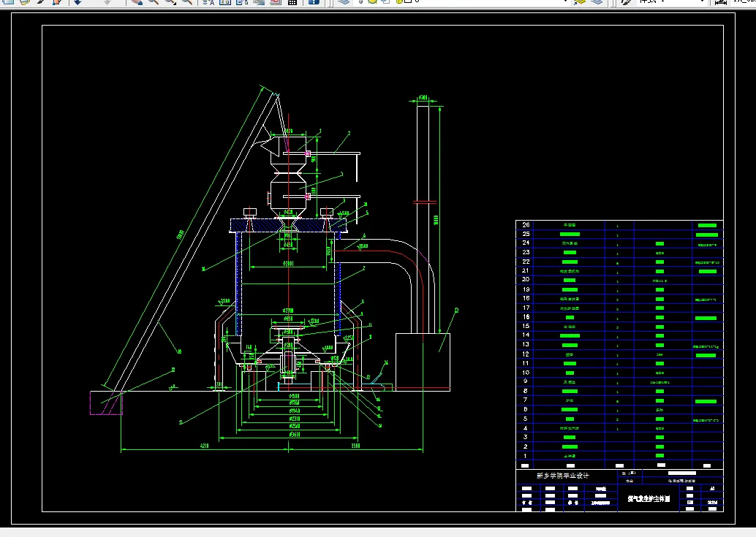Select the φ1940 diameter dimension
The image size is (756, 537).
click(295, 411)
